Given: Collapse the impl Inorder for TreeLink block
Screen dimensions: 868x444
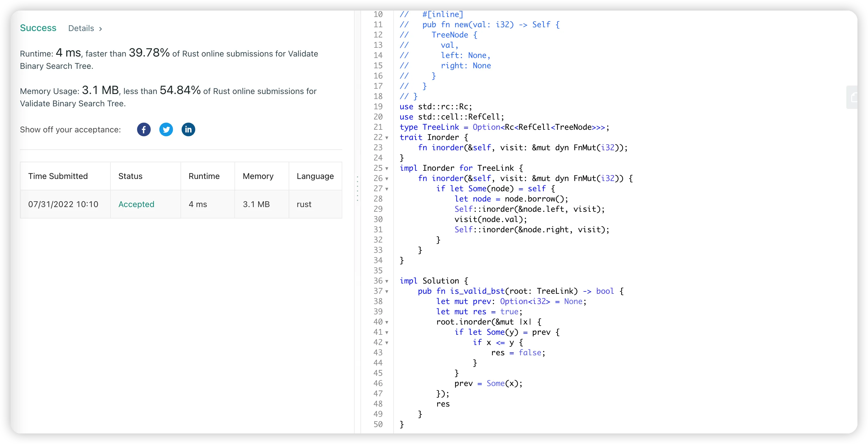Looking at the screenshot, I should (x=387, y=168).
